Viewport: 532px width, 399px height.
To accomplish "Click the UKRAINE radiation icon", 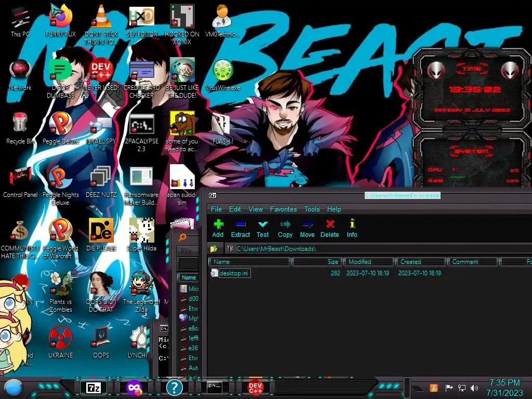I will [61, 343].
